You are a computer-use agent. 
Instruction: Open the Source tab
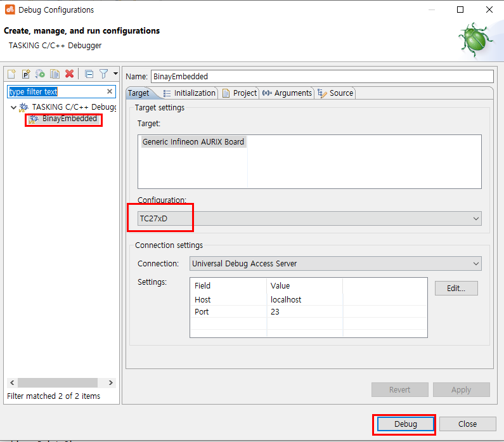coord(335,93)
